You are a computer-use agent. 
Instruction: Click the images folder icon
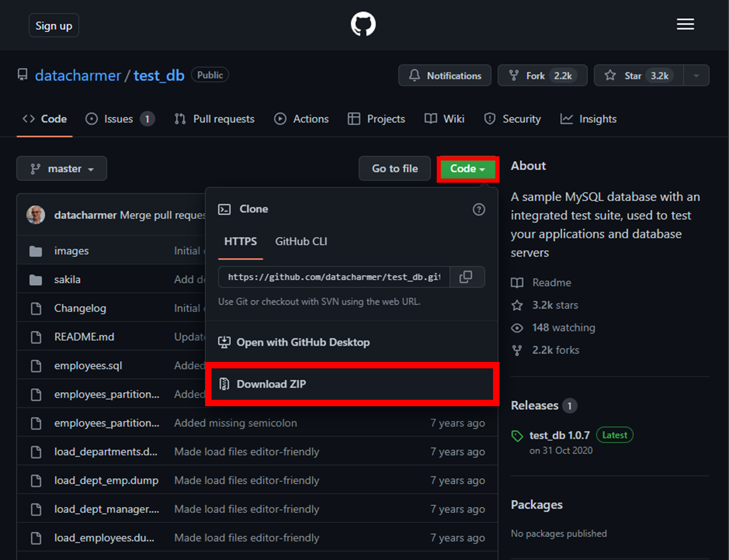pyautogui.click(x=36, y=251)
